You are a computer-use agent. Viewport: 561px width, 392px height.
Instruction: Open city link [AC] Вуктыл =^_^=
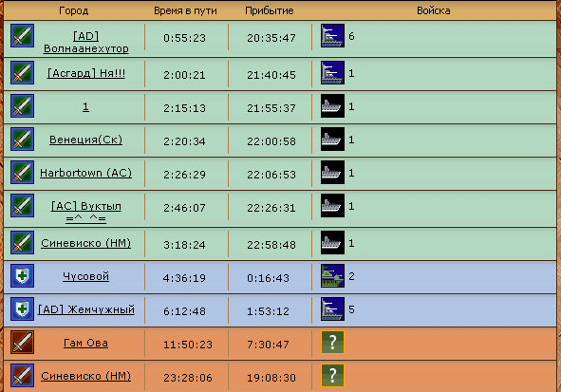[85, 212]
